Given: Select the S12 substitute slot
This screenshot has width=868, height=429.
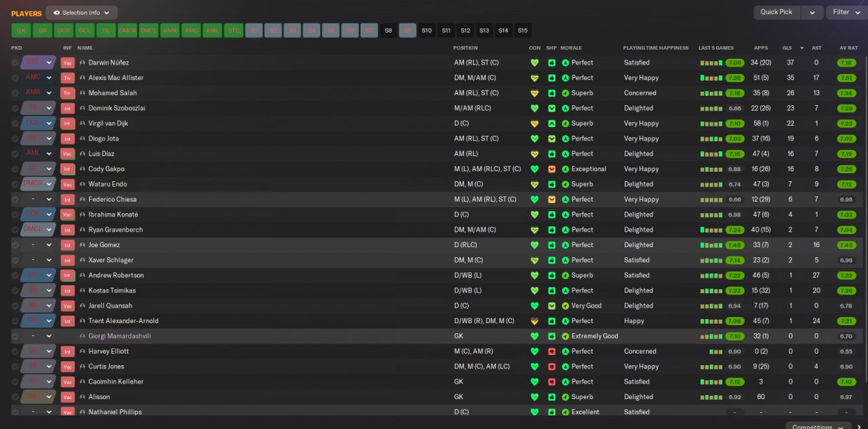Looking at the screenshot, I should click(x=465, y=31).
